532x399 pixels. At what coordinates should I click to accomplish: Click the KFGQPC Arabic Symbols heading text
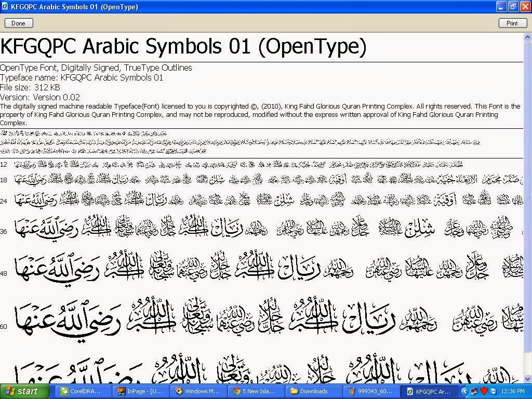coord(184,46)
